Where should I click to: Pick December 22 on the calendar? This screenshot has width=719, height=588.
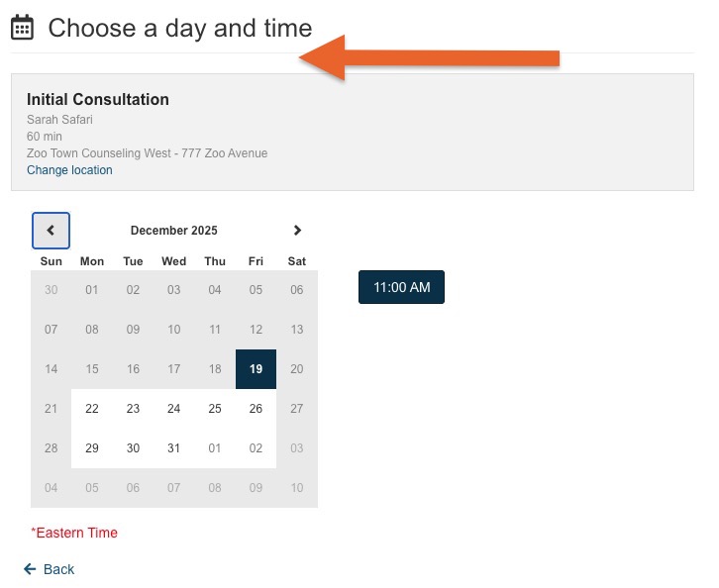coord(92,409)
